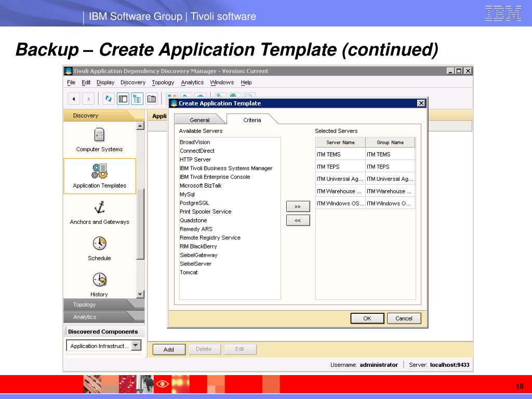532x399 pixels.
Task: Open Computer Systems in the Discovery sidebar
Action: click(x=99, y=136)
